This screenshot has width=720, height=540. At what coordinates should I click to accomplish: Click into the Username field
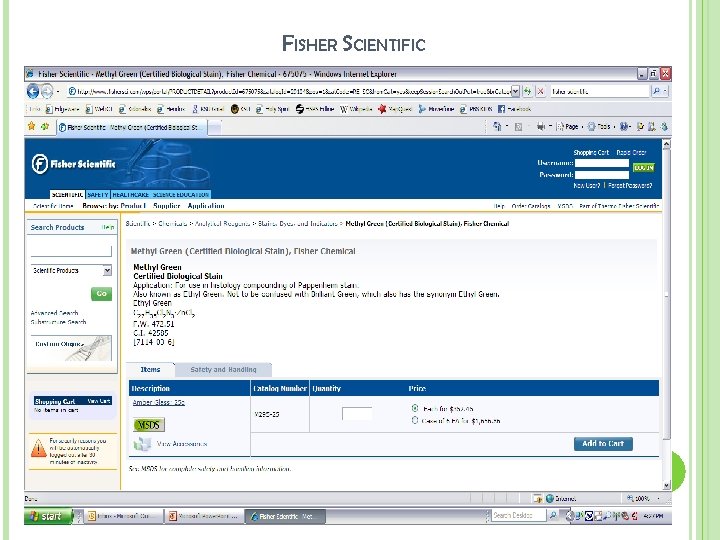coord(602,163)
